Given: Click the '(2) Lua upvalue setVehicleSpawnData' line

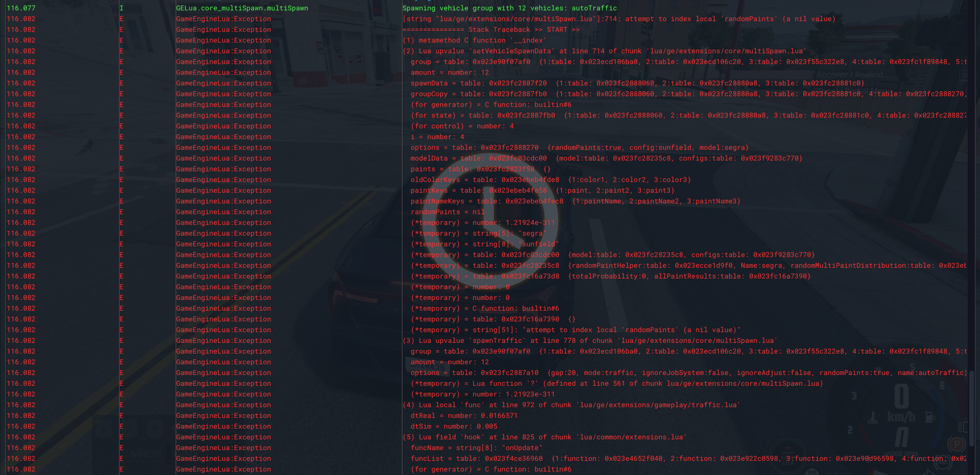Looking at the screenshot, I should (x=605, y=51).
